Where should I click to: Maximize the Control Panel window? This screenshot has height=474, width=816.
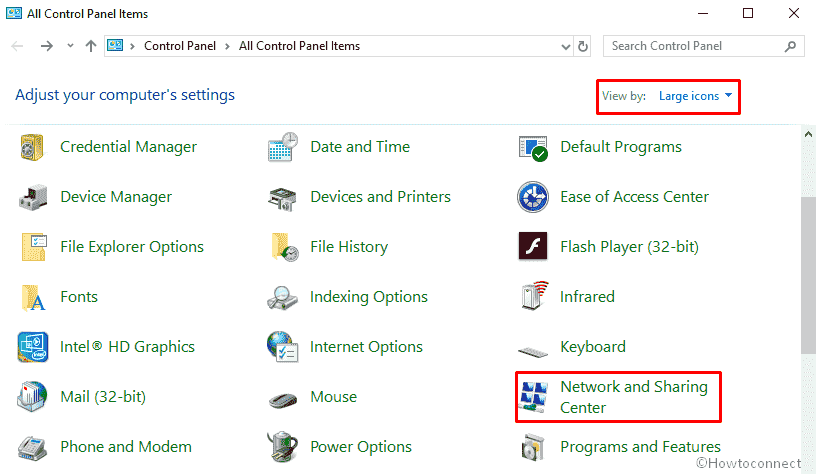(x=748, y=14)
